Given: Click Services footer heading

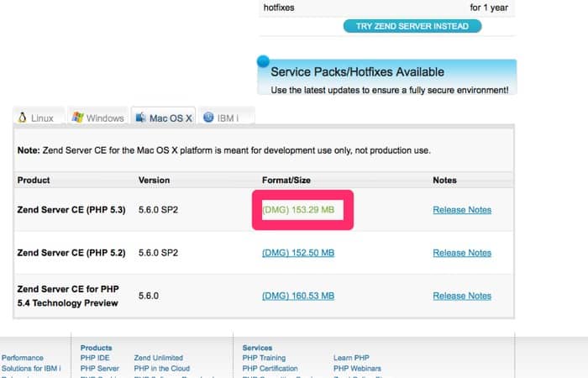Looking at the screenshot, I should pos(257,348).
